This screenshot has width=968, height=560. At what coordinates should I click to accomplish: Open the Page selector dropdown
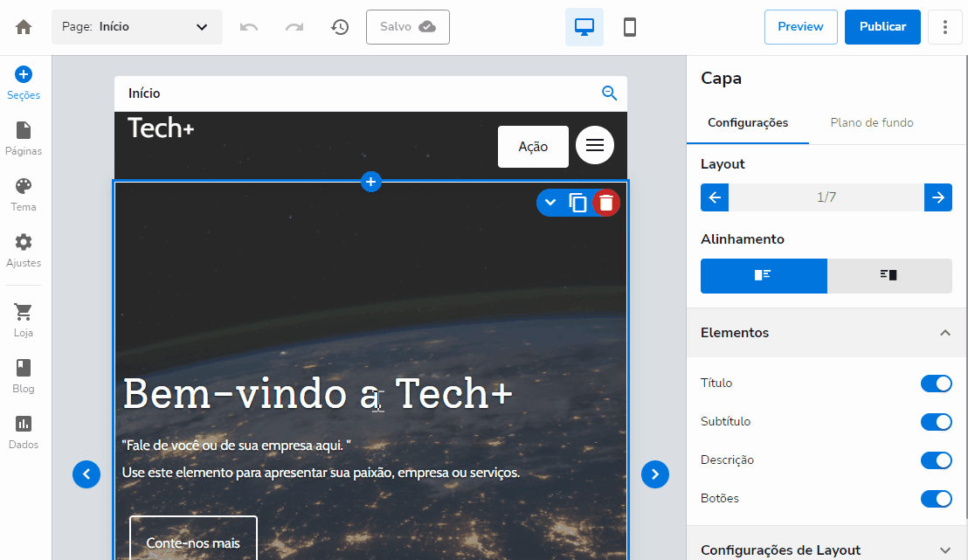point(137,27)
